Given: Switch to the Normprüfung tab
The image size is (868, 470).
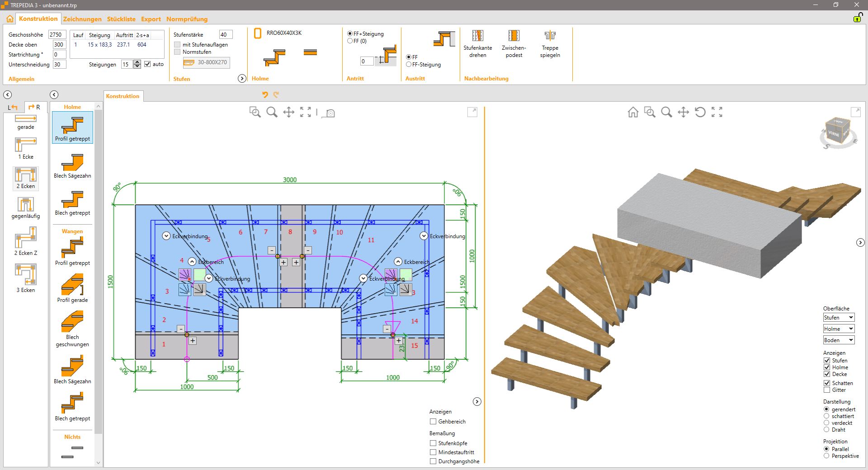Looking at the screenshot, I should click(187, 19).
